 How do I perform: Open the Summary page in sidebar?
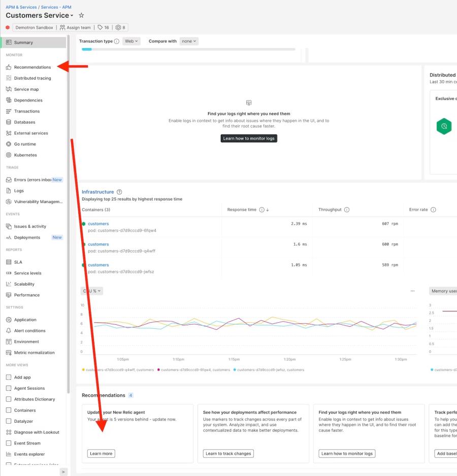pos(34,43)
